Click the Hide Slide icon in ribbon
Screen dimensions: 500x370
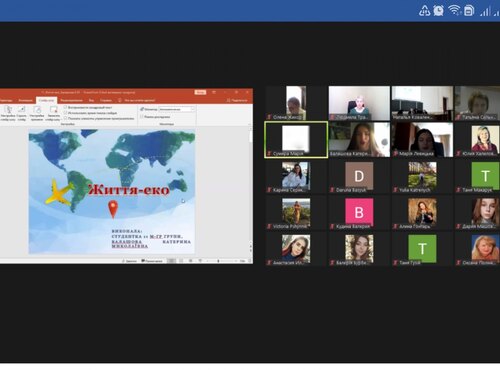22,113
